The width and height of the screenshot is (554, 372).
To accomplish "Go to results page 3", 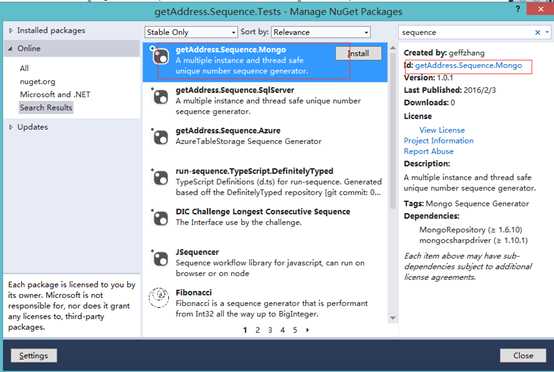I will [x=270, y=330].
